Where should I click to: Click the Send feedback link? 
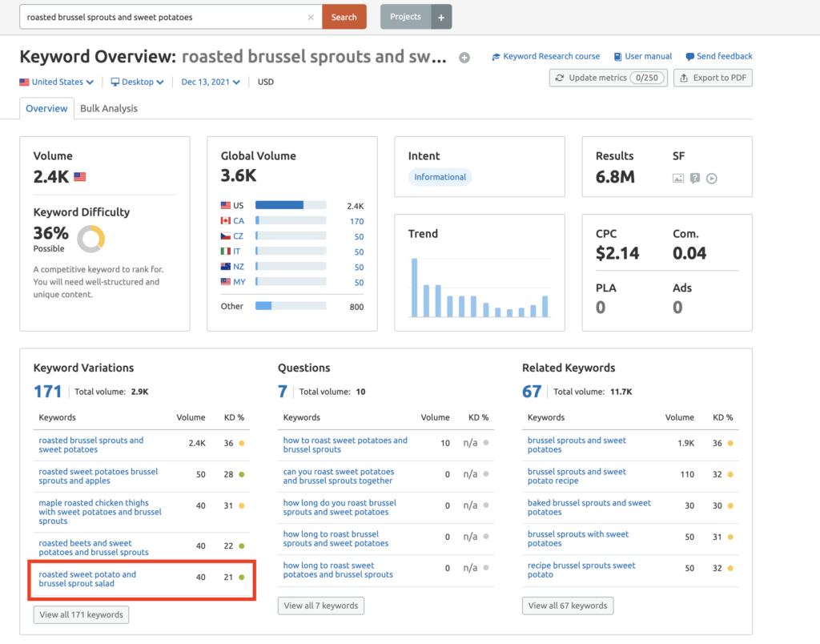[719, 56]
